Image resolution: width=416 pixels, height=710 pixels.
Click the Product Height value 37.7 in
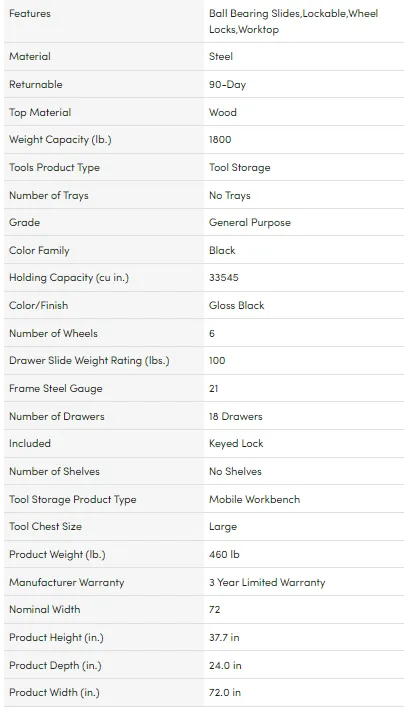coord(224,638)
